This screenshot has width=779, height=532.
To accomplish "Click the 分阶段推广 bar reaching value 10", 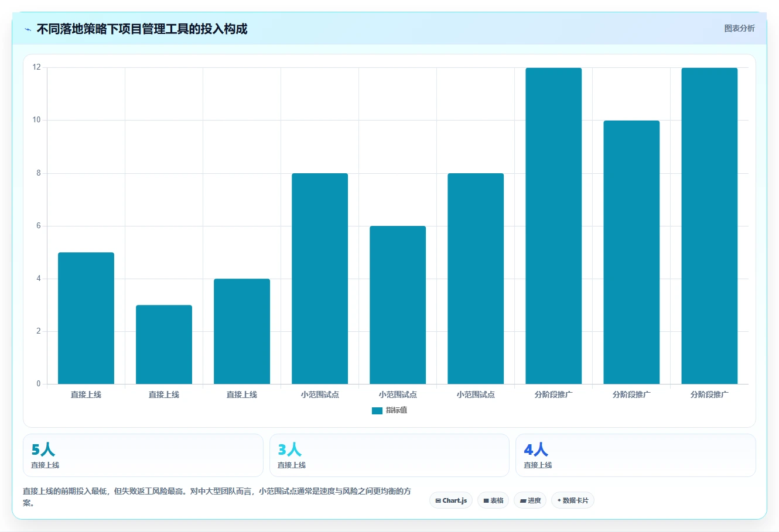I will point(631,252).
